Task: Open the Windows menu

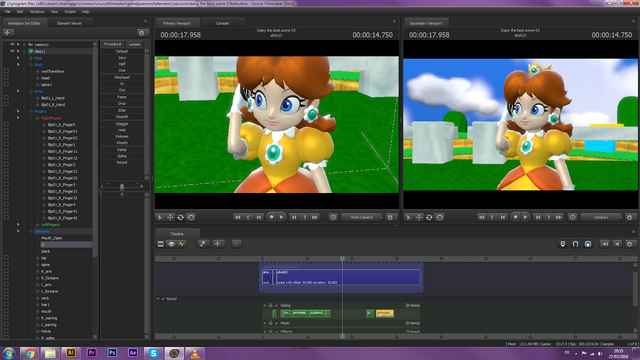Action: click(x=37, y=12)
